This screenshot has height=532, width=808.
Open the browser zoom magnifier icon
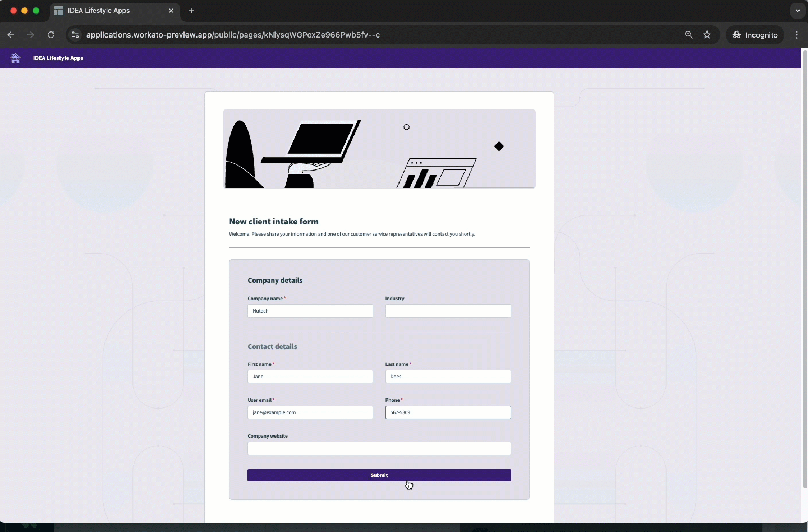point(688,35)
